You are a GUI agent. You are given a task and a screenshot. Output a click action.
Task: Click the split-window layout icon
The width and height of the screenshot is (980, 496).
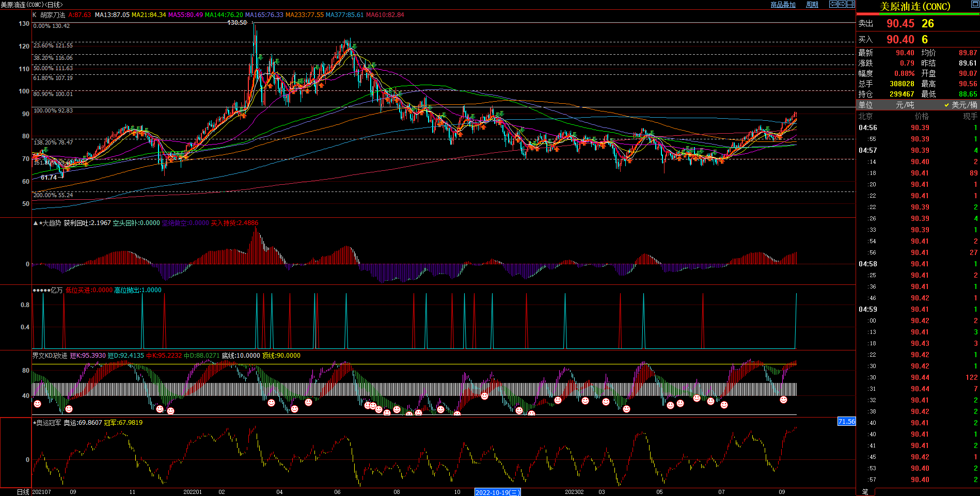(850, 4)
